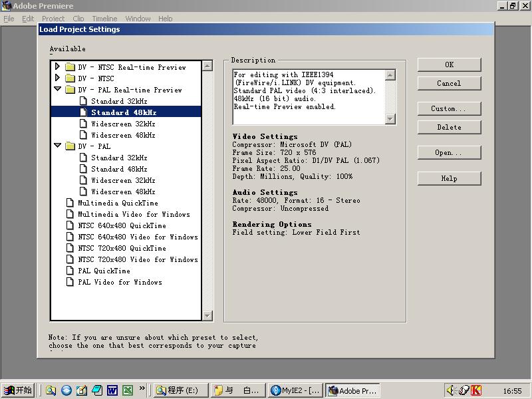Select Widescreen 48kHz under plain DV - PAL

coord(123,192)
